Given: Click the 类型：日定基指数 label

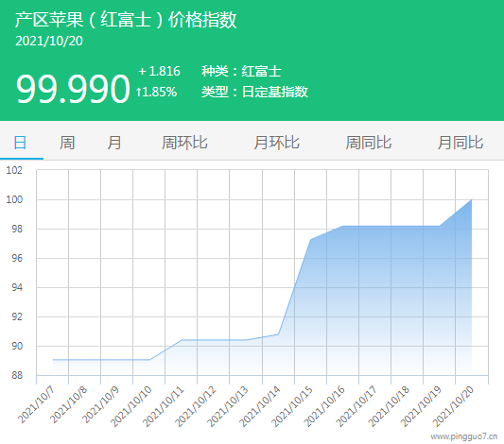Looking at the screenshot, I should [x=254, y=92].
